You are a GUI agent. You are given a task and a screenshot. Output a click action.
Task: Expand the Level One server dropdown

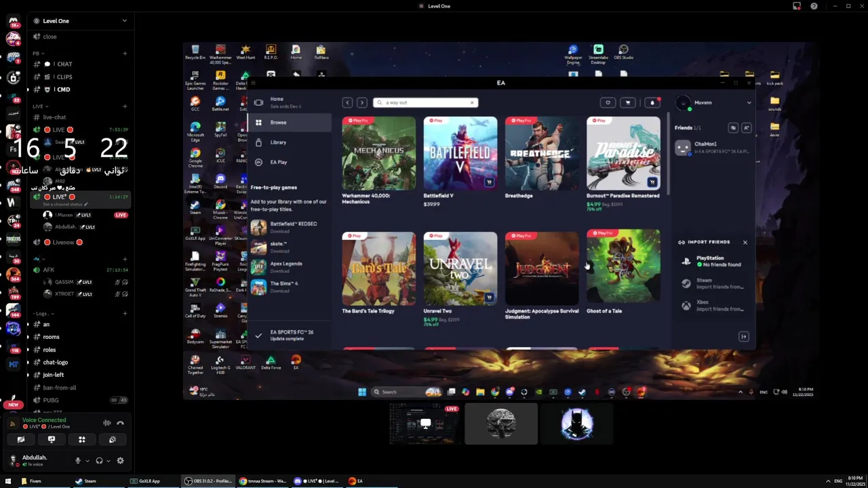pyautogui.click(x=124, y=21)
